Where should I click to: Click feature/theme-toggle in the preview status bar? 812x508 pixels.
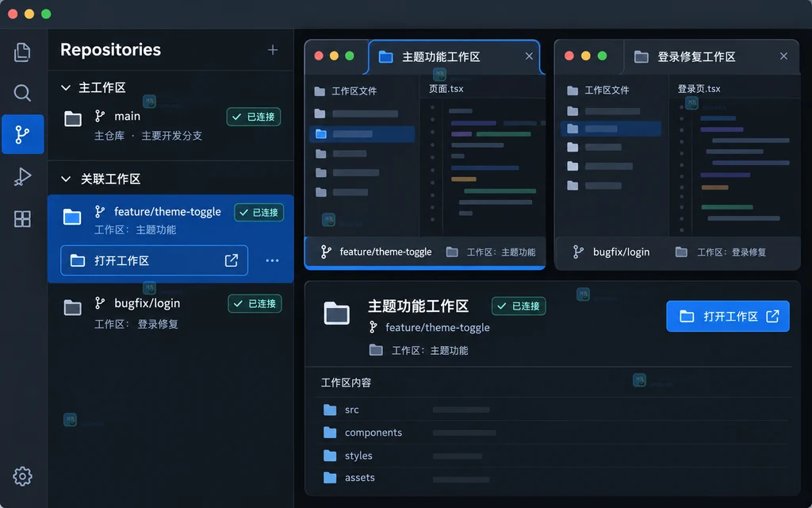pyautogui.click(x=385, y=252)
